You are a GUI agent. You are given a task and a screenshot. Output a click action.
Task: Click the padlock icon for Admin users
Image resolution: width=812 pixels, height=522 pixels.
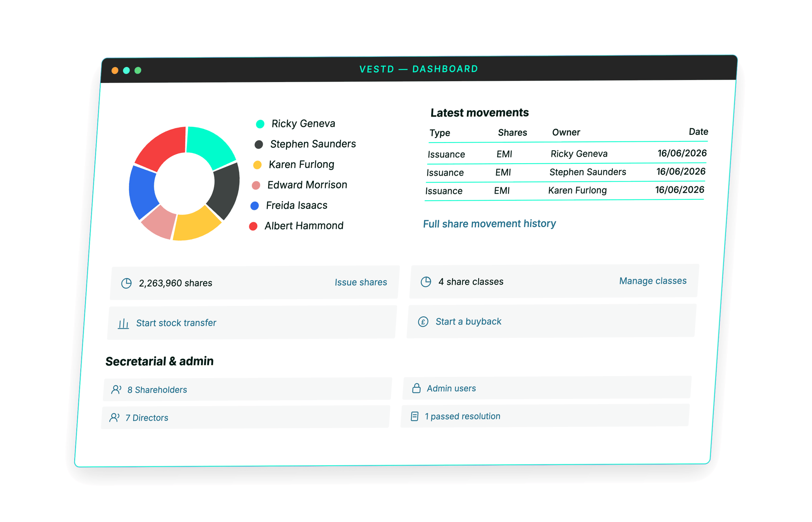pyautogui.click(x=416, y=388)
